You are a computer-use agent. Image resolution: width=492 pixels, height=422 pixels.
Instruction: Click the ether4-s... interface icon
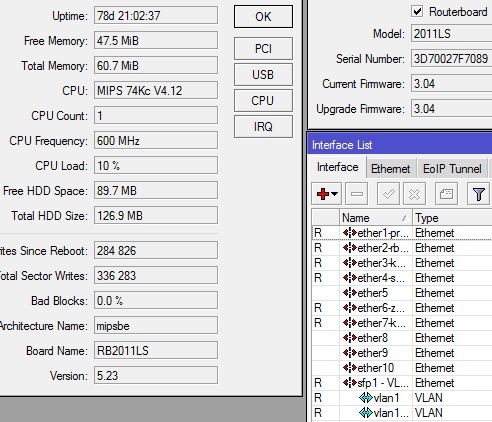coord(350,278)
